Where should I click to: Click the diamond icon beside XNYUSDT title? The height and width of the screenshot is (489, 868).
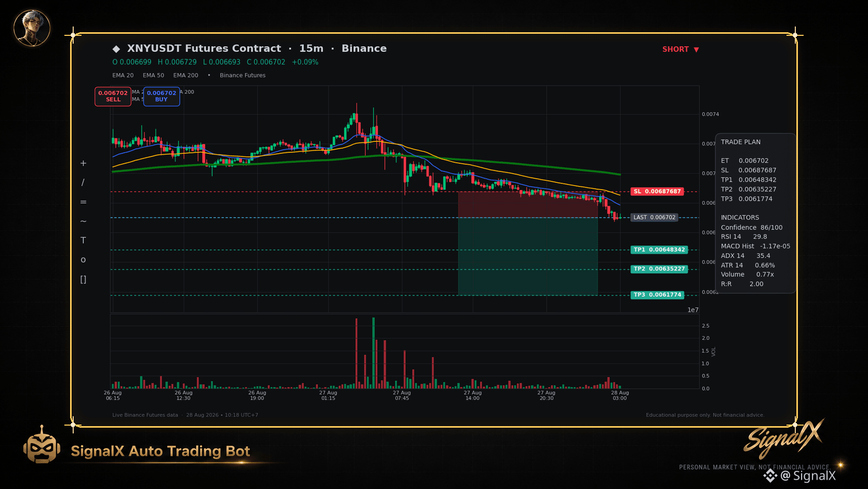(x=116, y=49)
